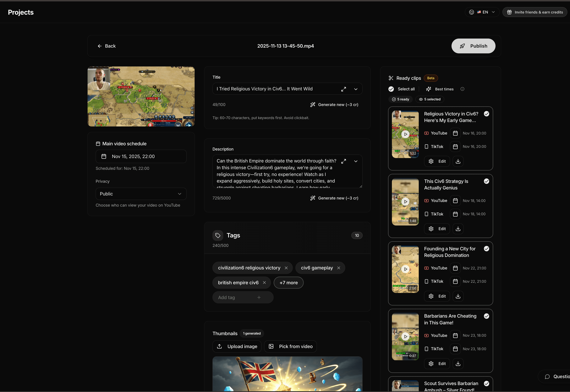Click Pick from video thumbnail option

coord(290,347)
